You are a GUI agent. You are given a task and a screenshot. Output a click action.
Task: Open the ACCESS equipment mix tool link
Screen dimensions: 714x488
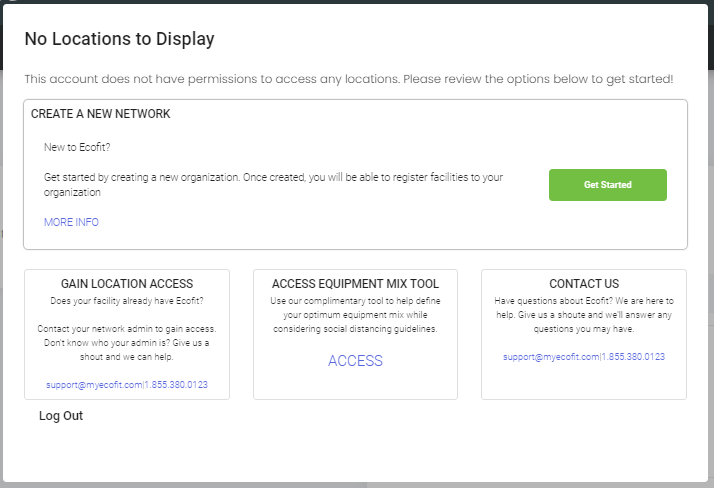(355, 361)
